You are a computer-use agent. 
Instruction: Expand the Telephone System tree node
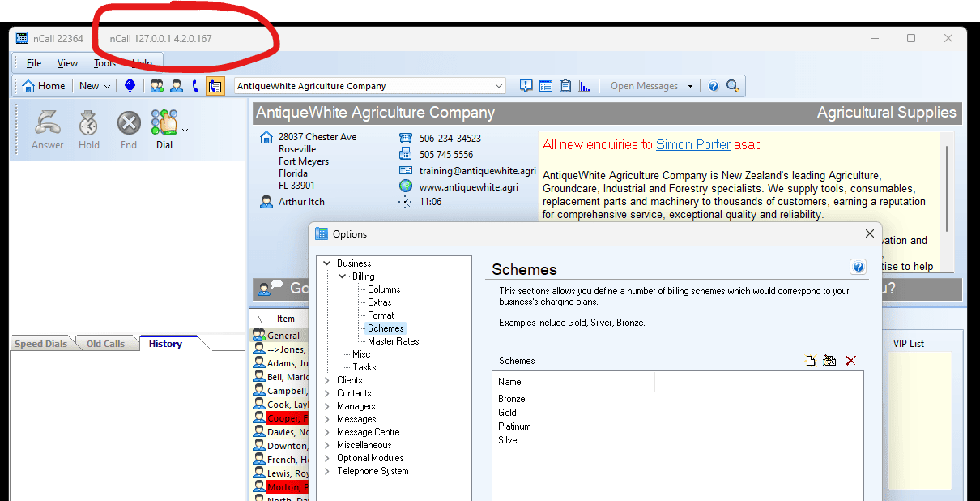[327, 471]
